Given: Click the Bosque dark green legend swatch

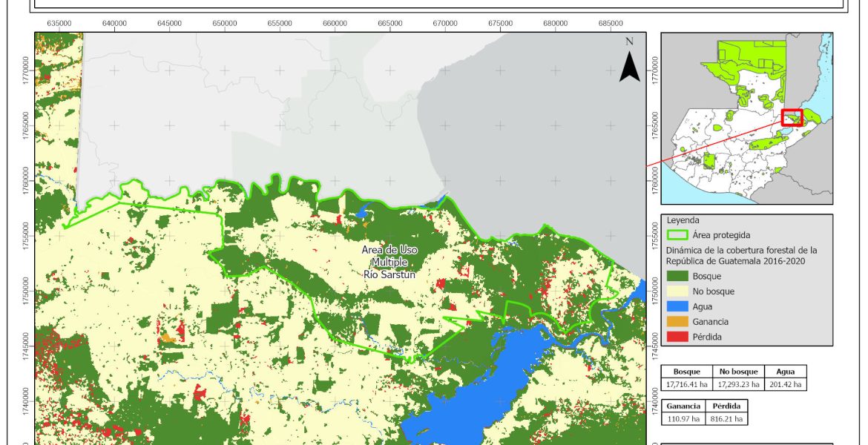Looking at the screenshot, I should 678,277.
